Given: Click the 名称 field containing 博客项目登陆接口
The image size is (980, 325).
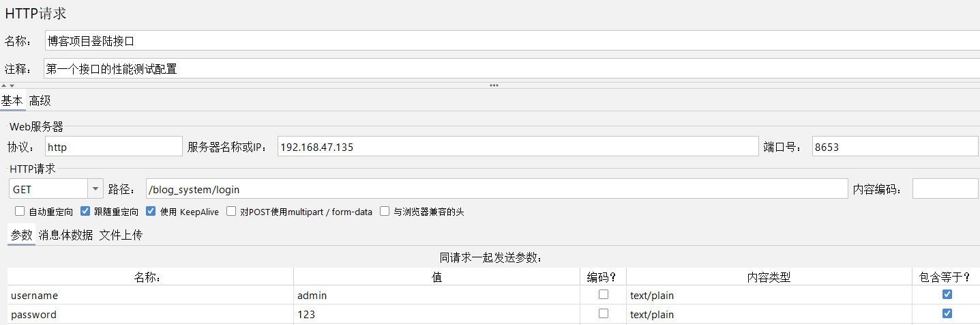Looking at the screenshot, I should (512, 40).
